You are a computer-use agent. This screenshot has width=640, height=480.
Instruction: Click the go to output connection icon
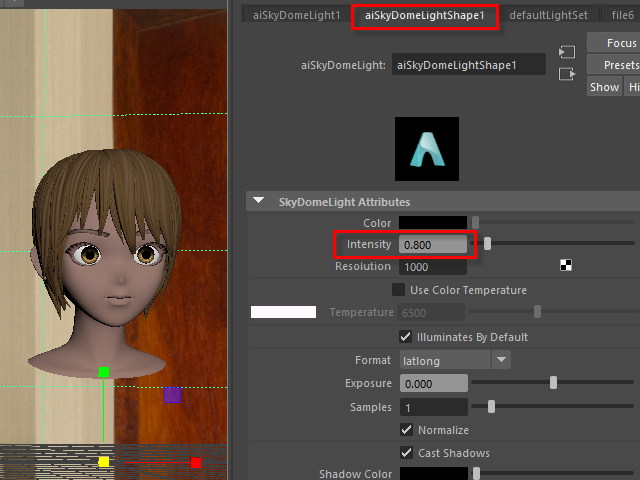point(567,74)
